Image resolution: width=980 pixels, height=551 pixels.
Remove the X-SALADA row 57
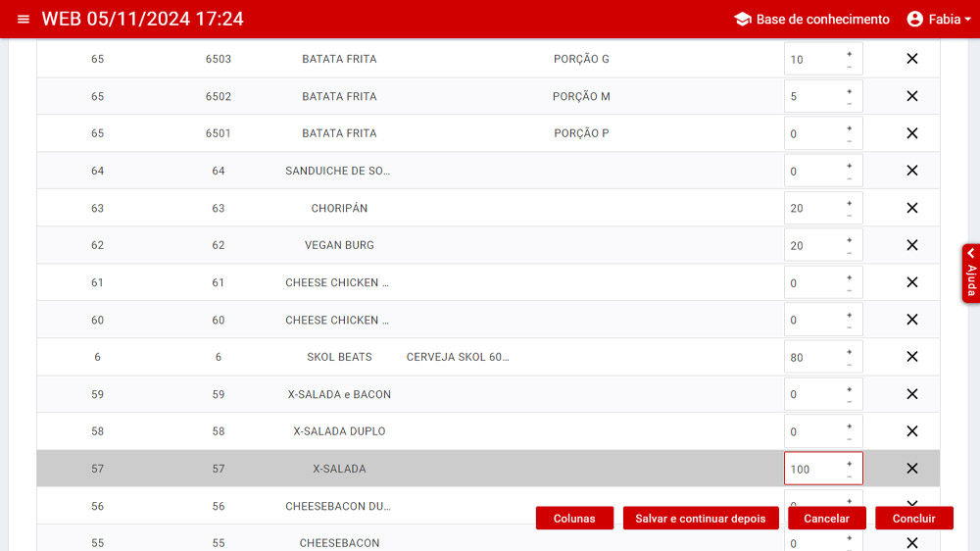point(911,469)
